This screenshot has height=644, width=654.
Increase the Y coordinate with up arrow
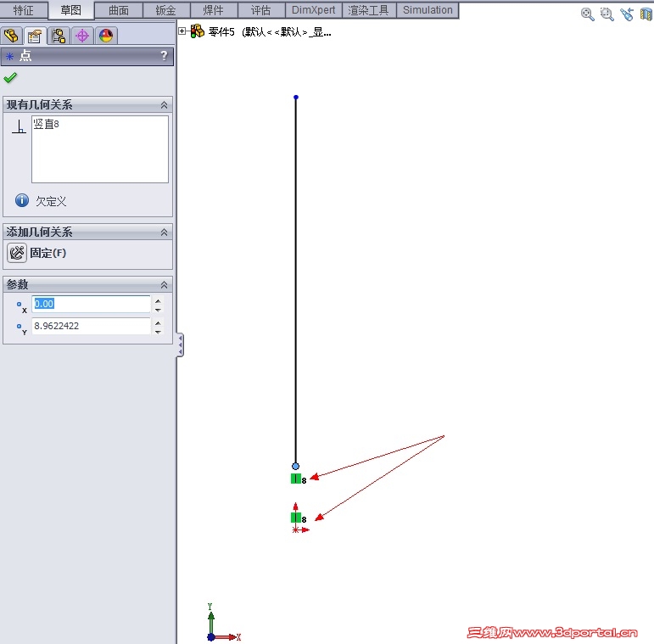point(158,322)
